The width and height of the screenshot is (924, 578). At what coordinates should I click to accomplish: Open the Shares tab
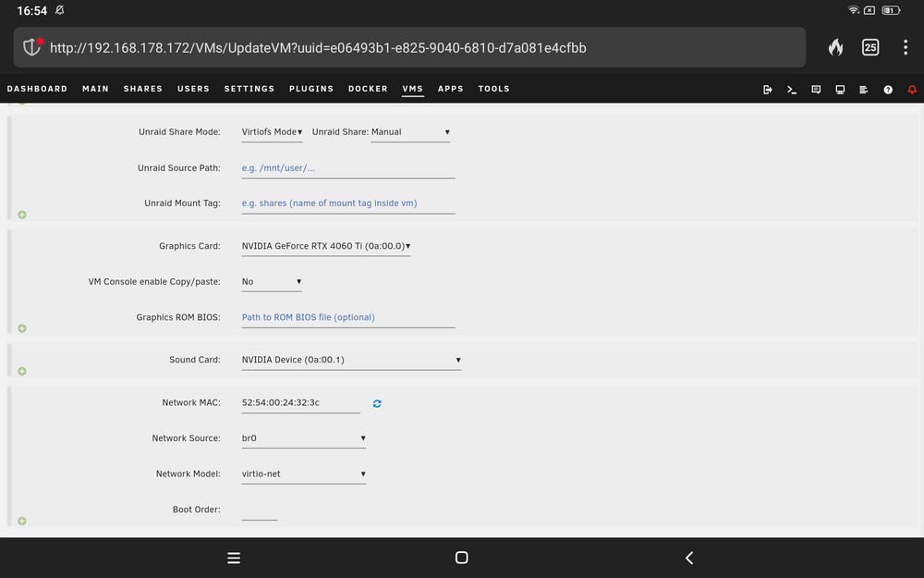[142, 89]
